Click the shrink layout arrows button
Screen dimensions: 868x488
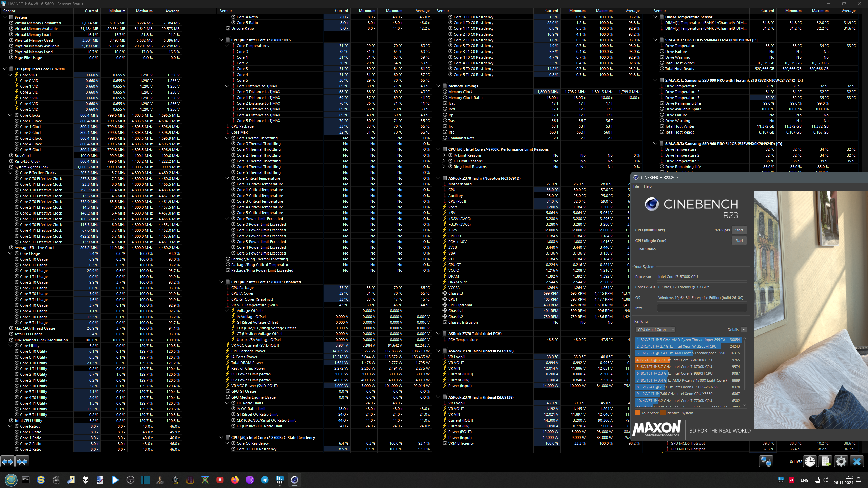[22, 462]
